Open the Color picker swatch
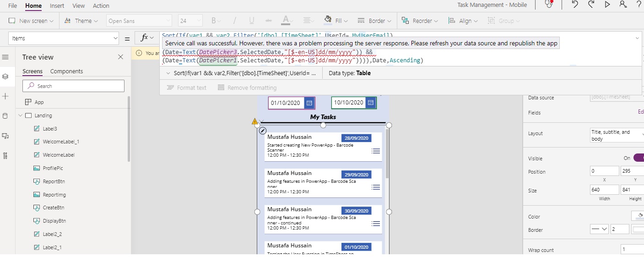Screen dimensions: 644x257 click(638, 216)
